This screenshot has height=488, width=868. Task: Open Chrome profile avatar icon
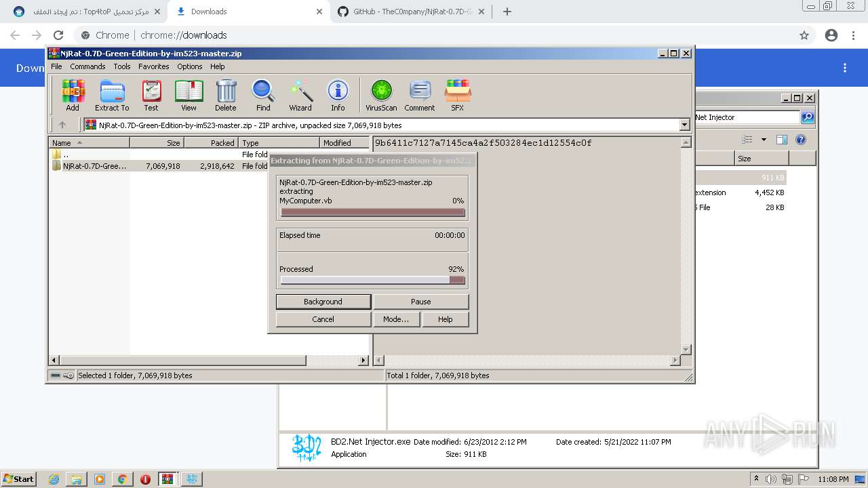click(x=831, y=35)
